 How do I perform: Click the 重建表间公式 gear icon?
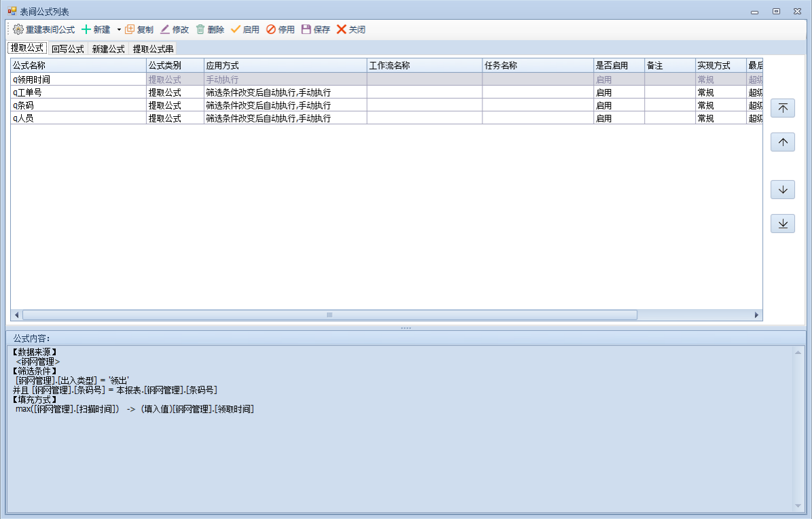pyautogui.click(x=18, y=30)
